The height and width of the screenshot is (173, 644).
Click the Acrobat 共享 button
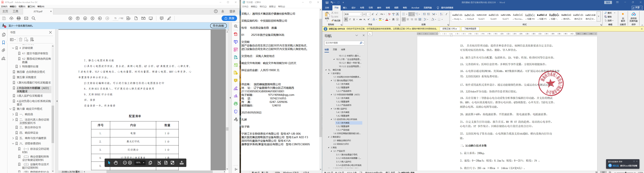(229, 18)
